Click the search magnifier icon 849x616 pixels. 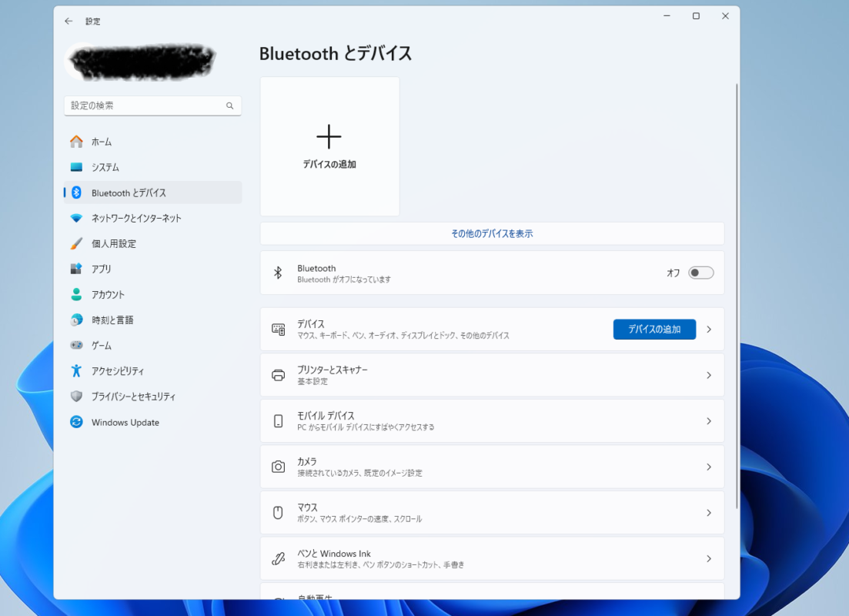click(229, 105)
